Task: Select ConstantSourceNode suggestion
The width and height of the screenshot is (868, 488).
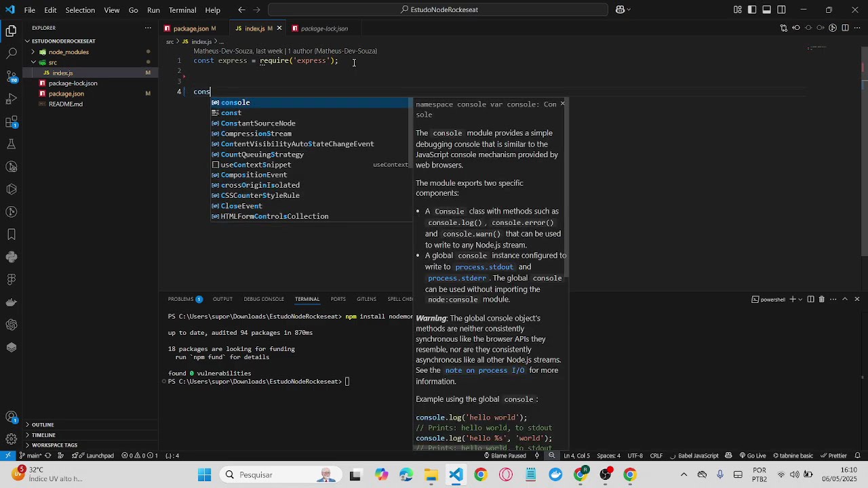Action: (x=311, y=123)
